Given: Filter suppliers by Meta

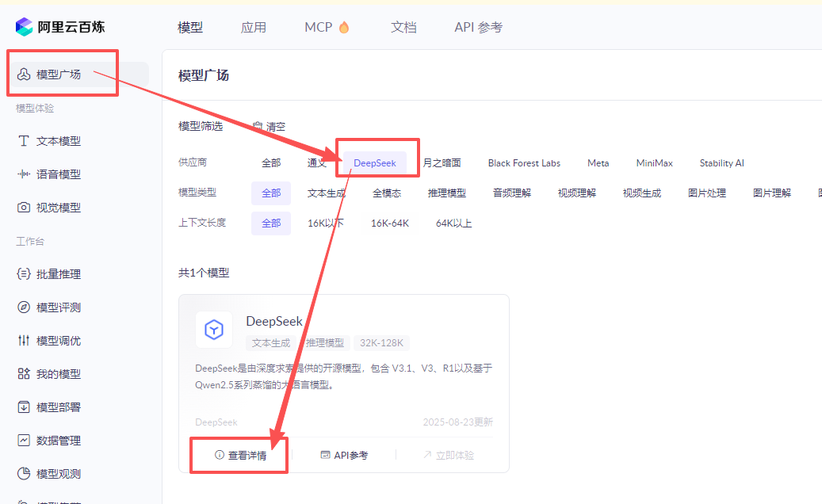Looking at the screenshot, I should tap(598, 163).
